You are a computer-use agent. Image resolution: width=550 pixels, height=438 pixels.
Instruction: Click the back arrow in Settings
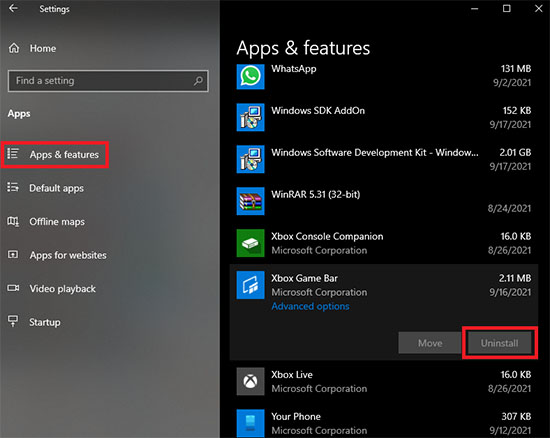[13, 8]
